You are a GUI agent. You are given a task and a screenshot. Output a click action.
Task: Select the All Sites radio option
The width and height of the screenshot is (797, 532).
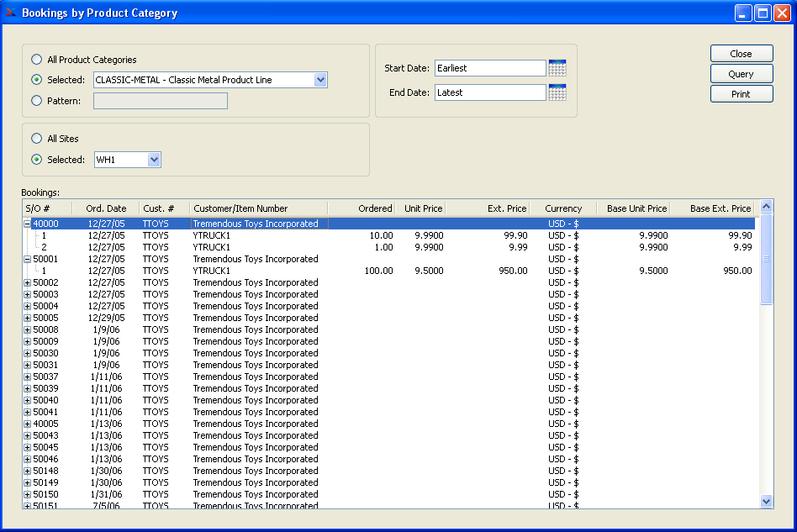36,139
